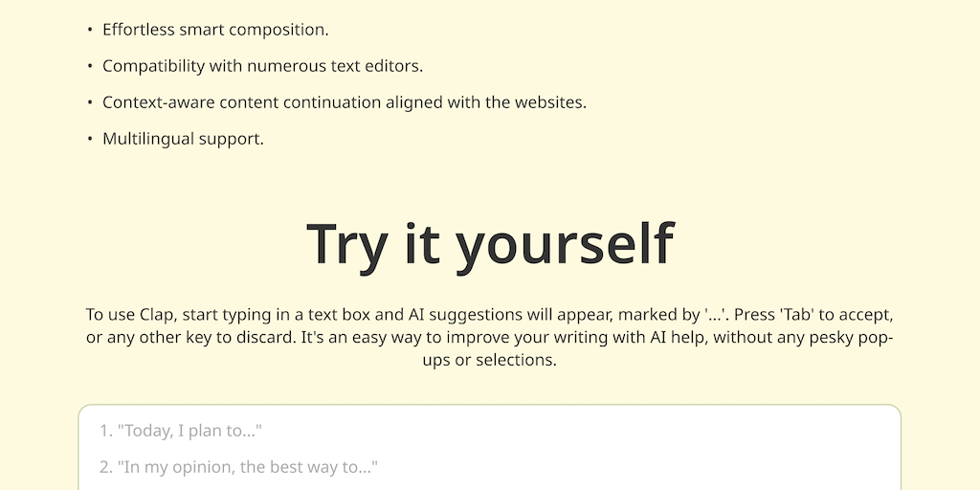980x490 pixels.
Task: Click the word 'yourself' in the heading
Action: coord(565,243)
